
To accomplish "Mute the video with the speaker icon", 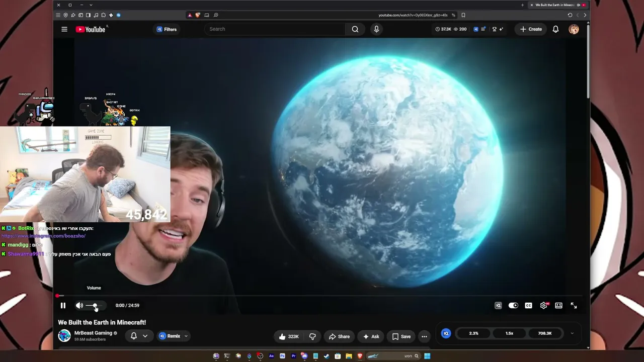I will click(79, 305).
